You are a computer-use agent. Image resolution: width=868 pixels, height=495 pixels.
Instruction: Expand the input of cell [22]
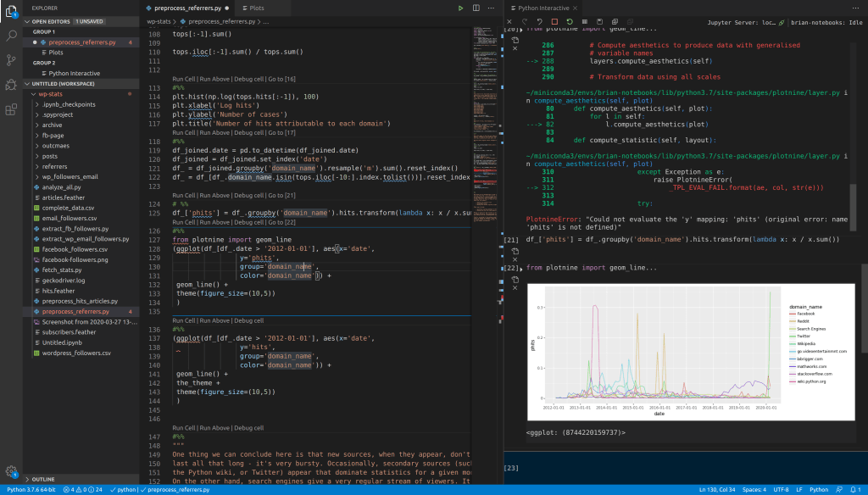click(x=521, y=269)
